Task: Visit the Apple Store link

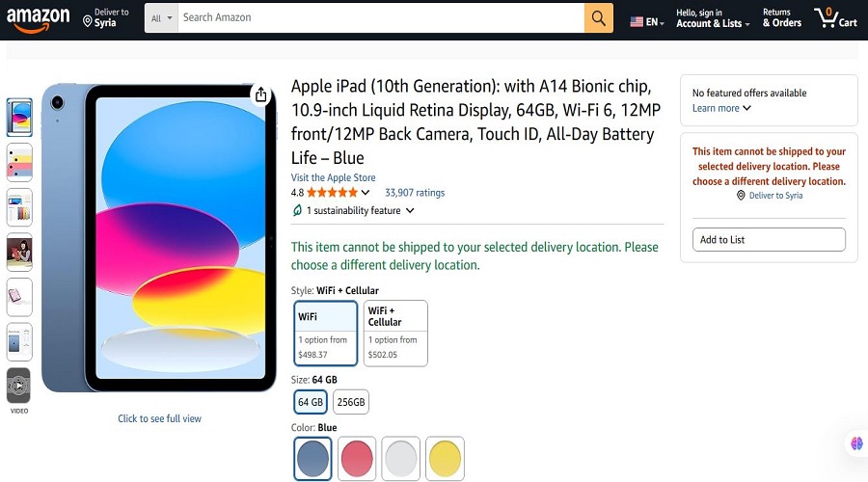Action: click(x=333, y=177)
